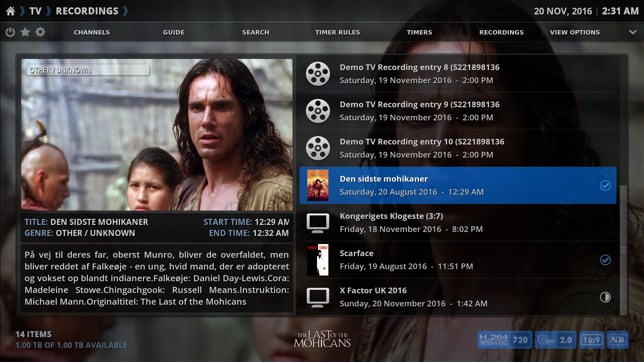Open the Timers tab
Screen dimensions: 644x362
coord(419,32)
